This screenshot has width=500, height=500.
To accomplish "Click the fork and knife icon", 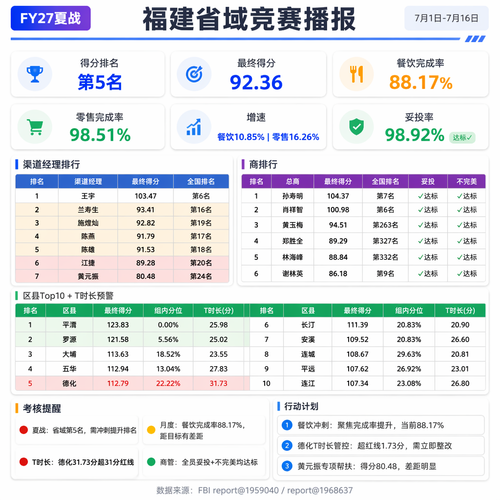I will [x=356, y=74].
